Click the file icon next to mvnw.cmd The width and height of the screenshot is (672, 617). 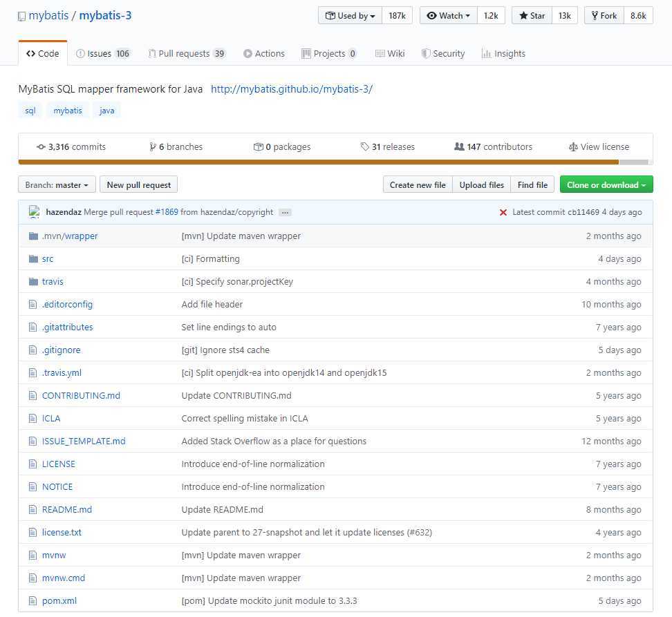tap(32, 578)
